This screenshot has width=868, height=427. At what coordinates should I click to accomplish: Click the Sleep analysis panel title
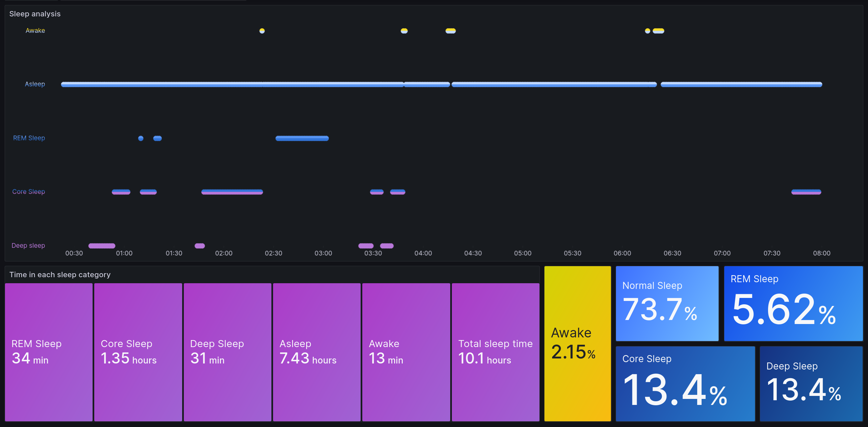click(x=35, y=14)
